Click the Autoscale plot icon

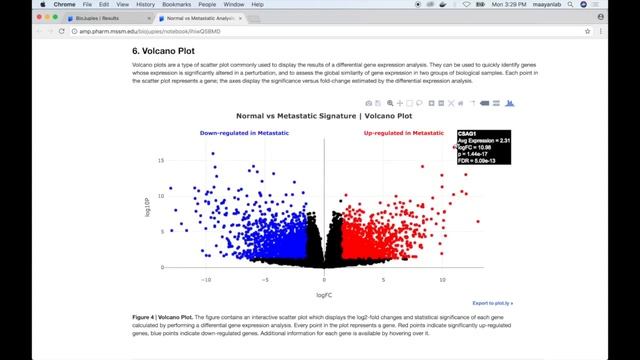click(x=451, y=103)
